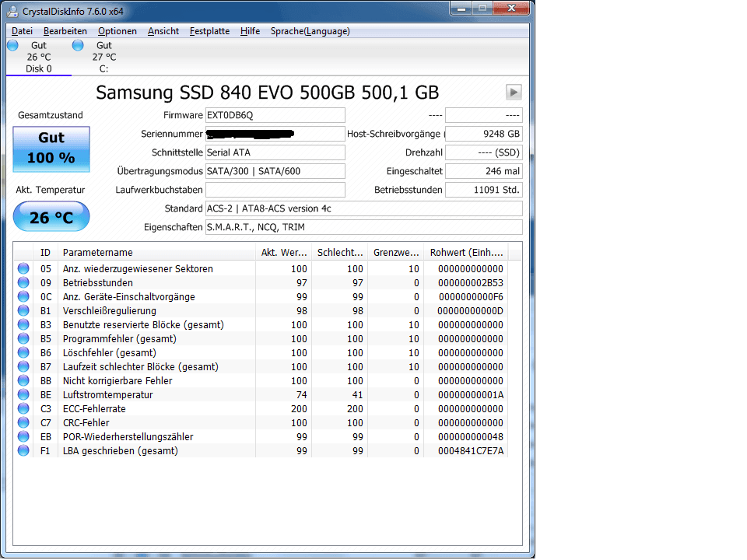Click the status orb for Löschfehler row
The width and height of the screenshot is (747, 560).
point(23,353)
